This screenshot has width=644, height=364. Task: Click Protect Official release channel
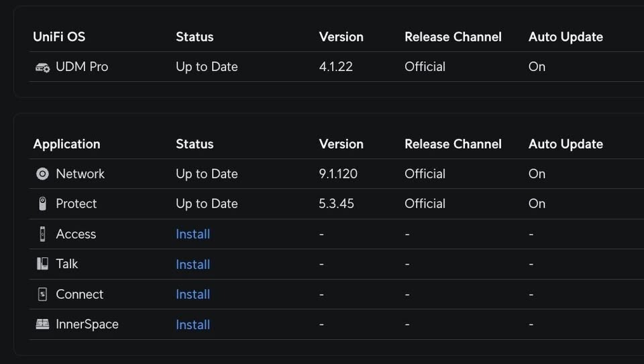coord(425,204)
